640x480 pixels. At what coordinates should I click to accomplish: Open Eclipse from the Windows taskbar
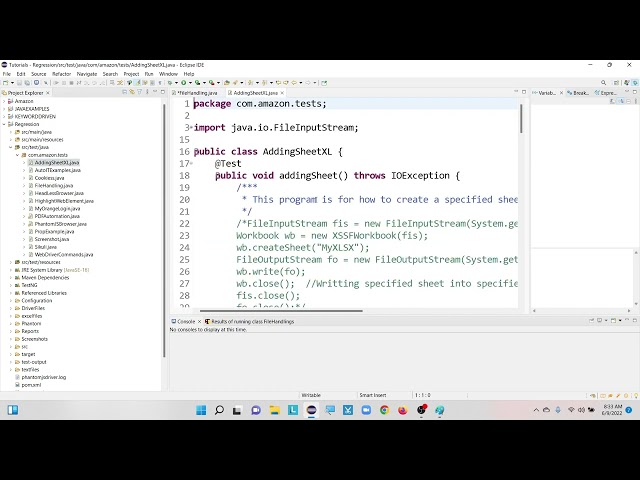click(x=311, y=410)
